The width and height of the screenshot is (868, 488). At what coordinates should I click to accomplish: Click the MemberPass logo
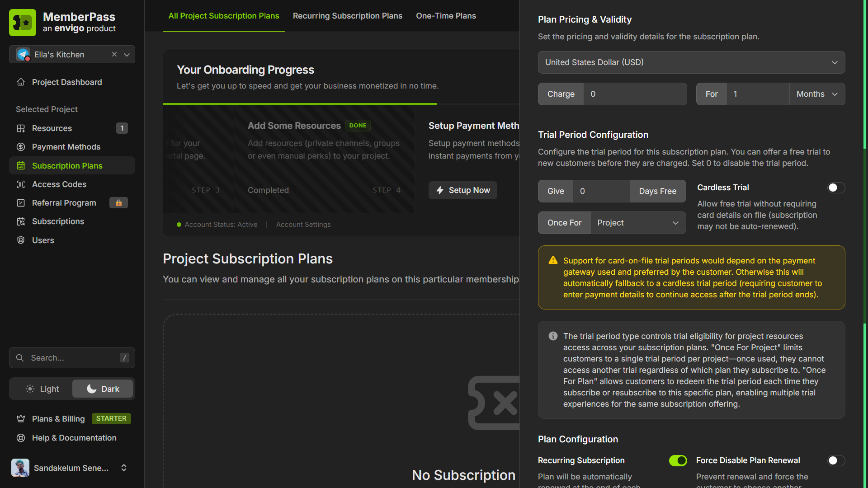click(x=22, y=22)
